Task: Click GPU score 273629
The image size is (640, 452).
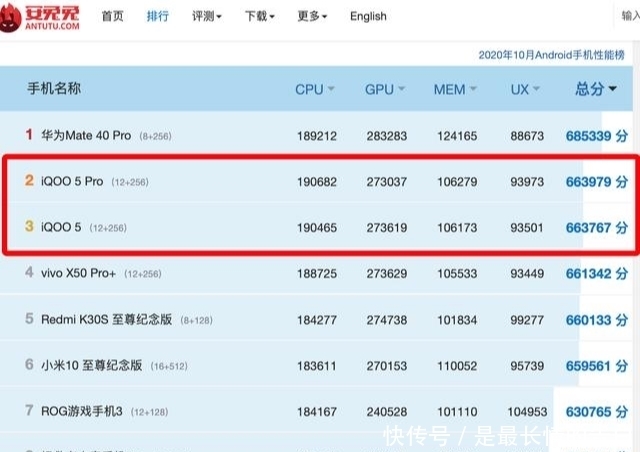Action: click(x=387, y=274)
